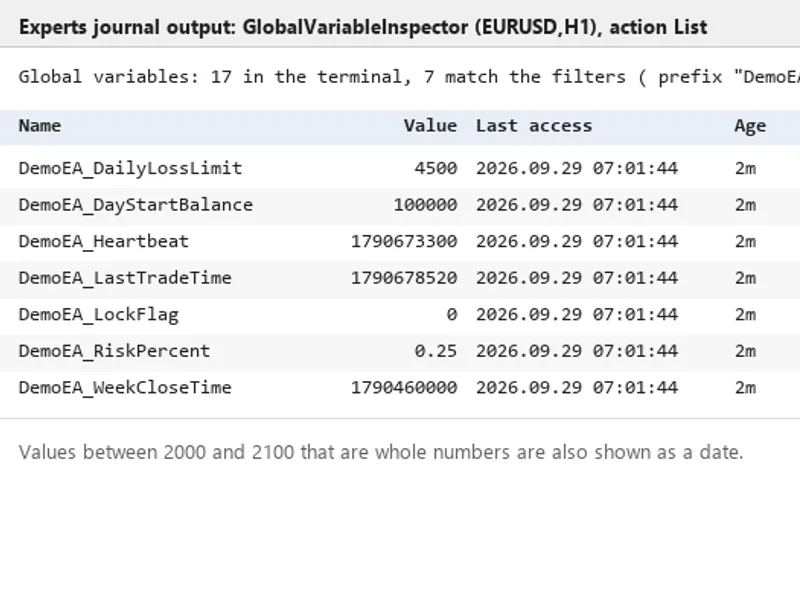Select the value 4500
Screen dimensions: 800x600
[436, 168]
